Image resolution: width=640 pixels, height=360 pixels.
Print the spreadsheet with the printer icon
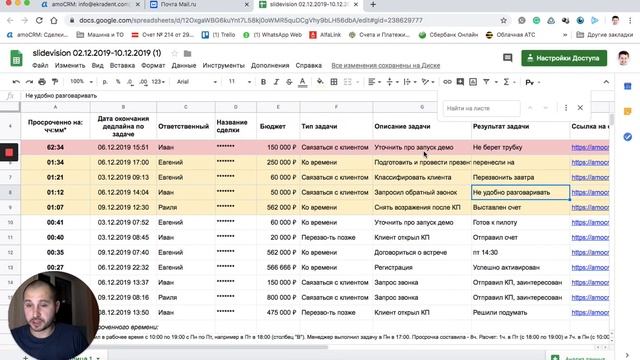point(42,82)
